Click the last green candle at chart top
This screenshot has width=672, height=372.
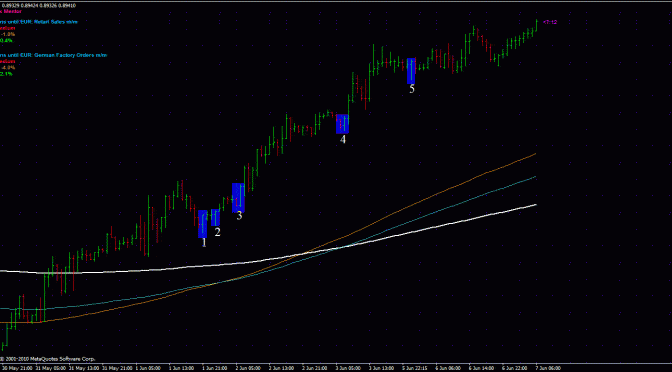click(536, 25)
